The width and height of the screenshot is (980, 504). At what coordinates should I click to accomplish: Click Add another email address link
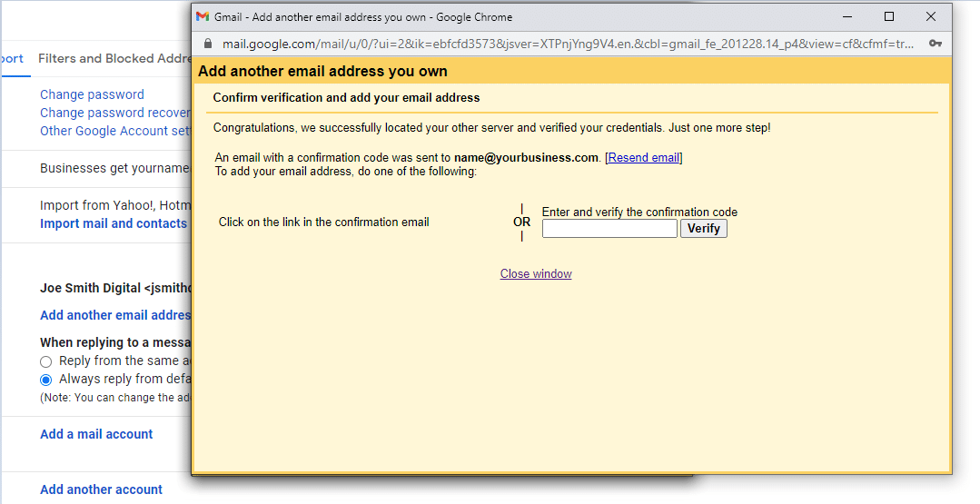(114, 315)
